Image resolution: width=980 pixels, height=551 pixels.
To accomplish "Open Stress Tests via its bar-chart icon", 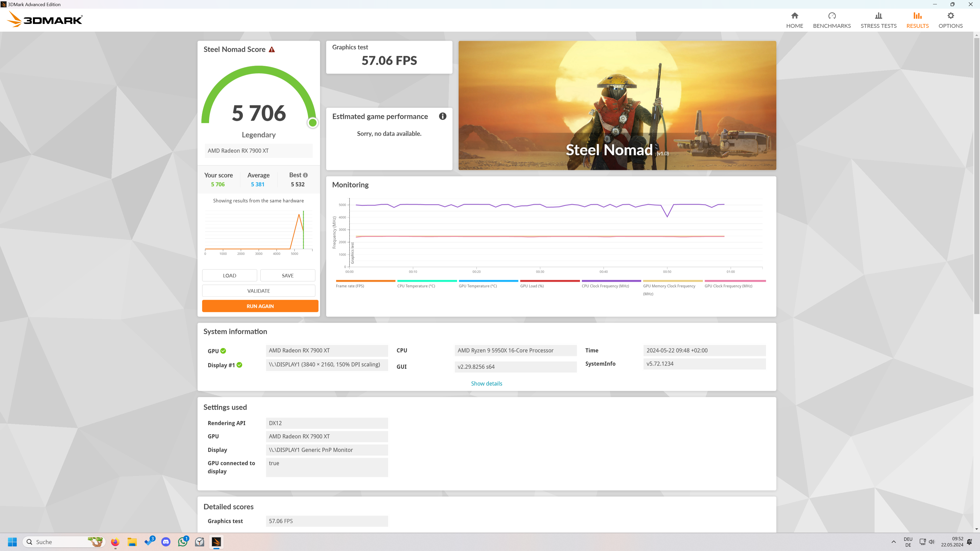I will 878,16.
